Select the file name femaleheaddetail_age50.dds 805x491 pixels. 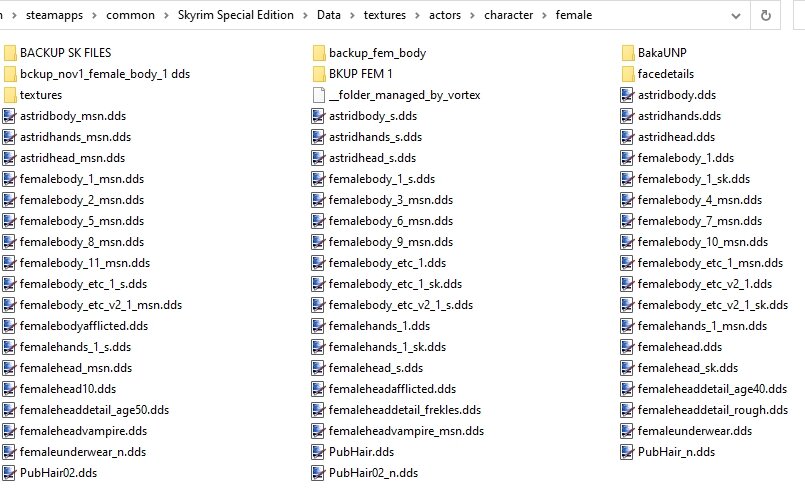pyautogui.click(x=94, y=410)
